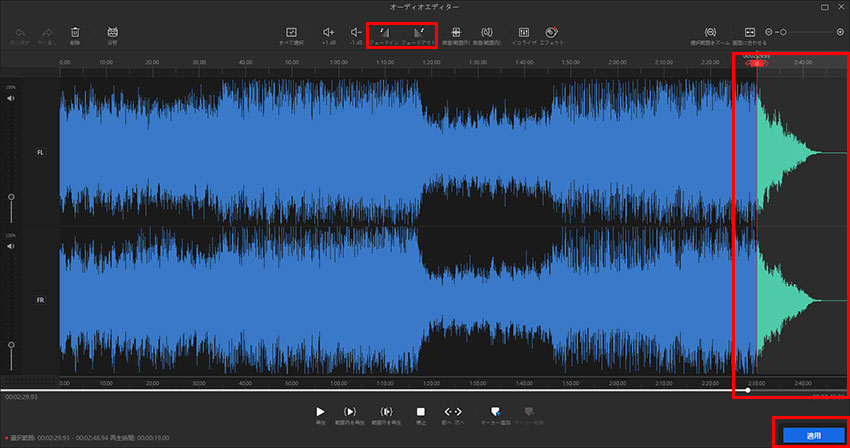
Task: Mute the FL channel speaker icon
Action: [x=10, y=98]
